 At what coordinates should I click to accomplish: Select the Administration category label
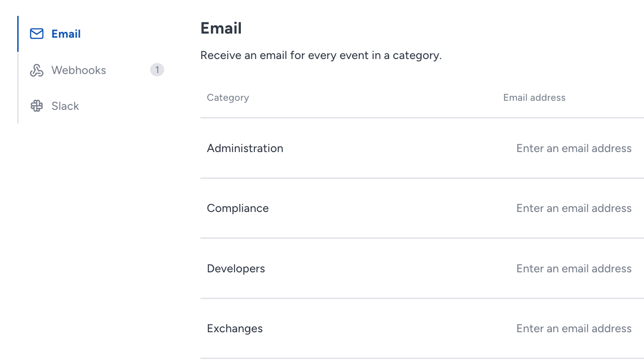click(245, 148)
